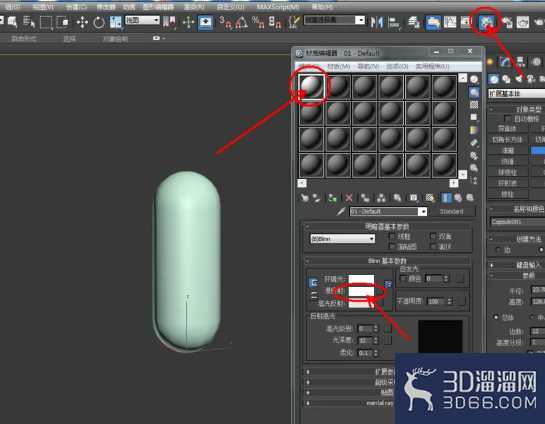The image size is (545, 424).
Task: Toggle the Window/Crossing selection icon
Action: [x=62, y=22]
